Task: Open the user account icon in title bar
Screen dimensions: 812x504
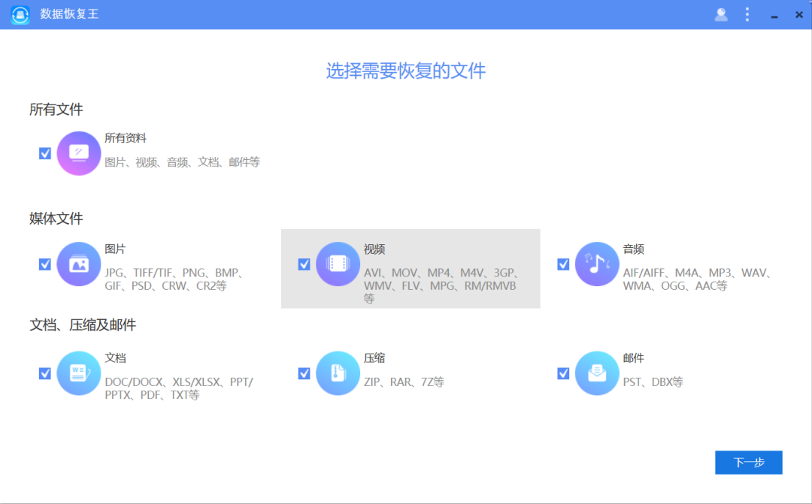Action: click(x=720, y=14)
